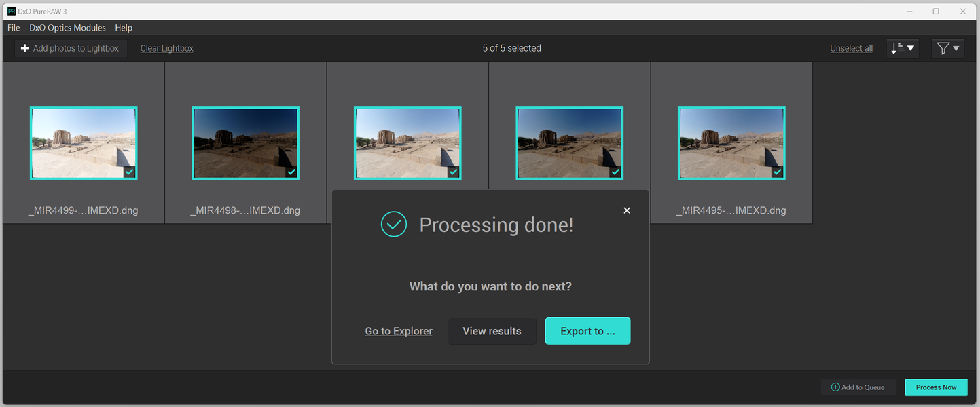980x407 pixels.
Task: Uncheck the _MIR4495 photo selection checkmark
Action: [778, 172]
